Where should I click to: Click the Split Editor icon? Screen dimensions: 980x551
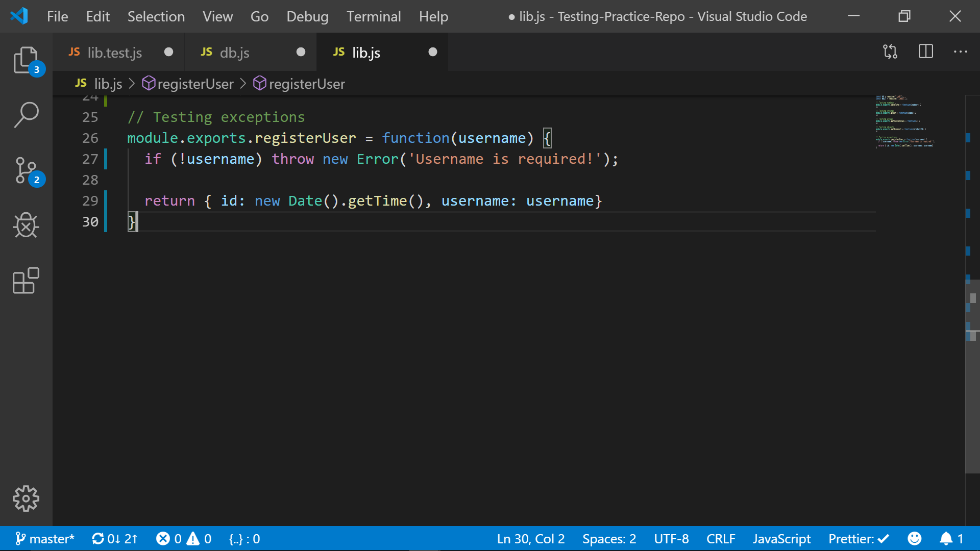point(925,51)
